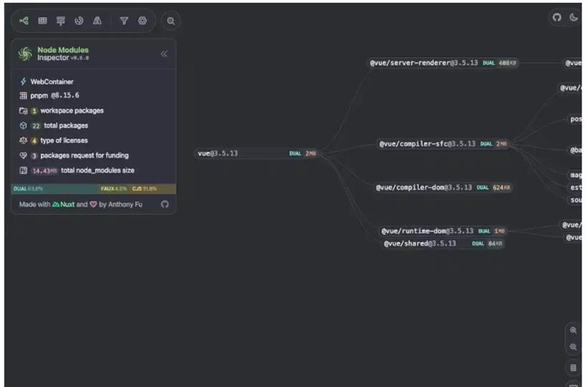Click the 1MB size badge on runtime-dom
This screenshot has width=588, height=387.
pyautogui.click(x=499, y=231)
